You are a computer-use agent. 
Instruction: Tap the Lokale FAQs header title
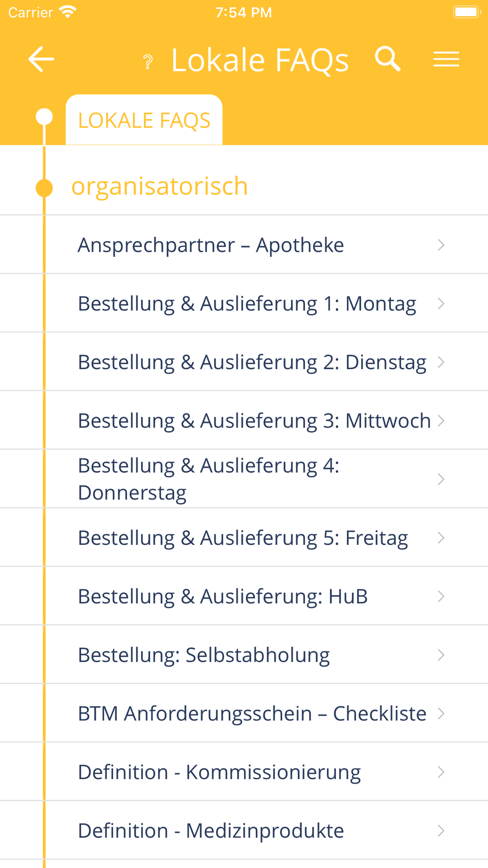260,61
